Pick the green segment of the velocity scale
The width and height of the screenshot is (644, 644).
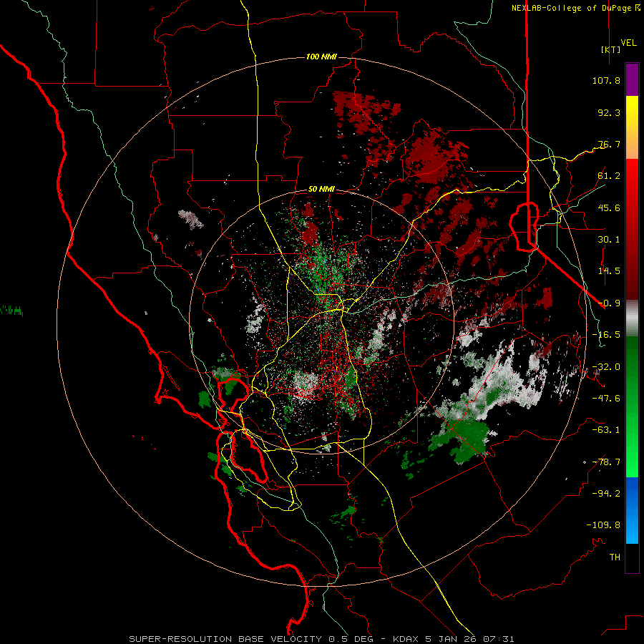632,406
